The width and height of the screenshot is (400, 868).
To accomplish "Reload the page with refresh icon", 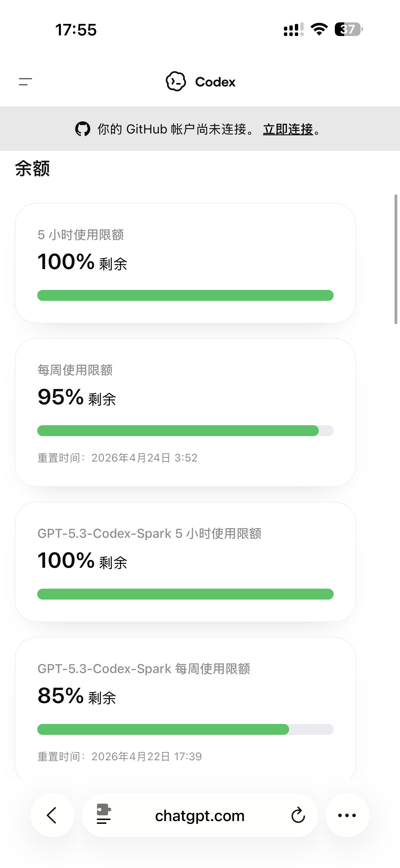I will pyautogui.click(x=298, y=815).
